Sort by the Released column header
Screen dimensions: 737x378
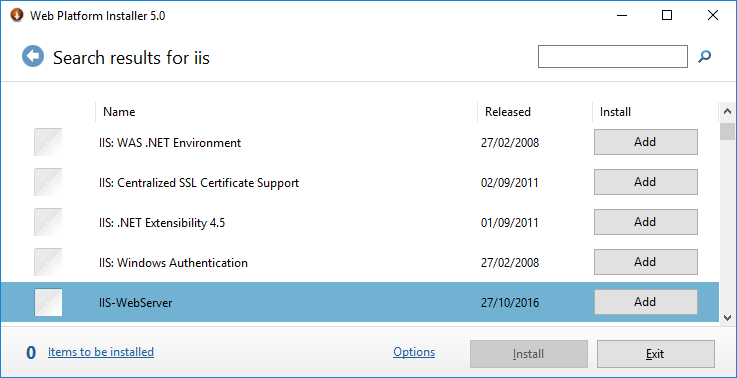(x=535, y=112)
